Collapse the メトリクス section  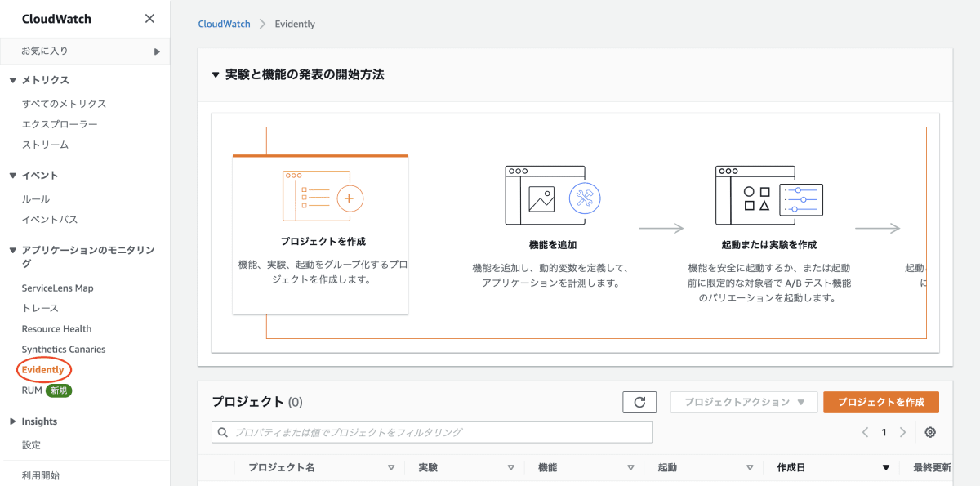(13, 80)
